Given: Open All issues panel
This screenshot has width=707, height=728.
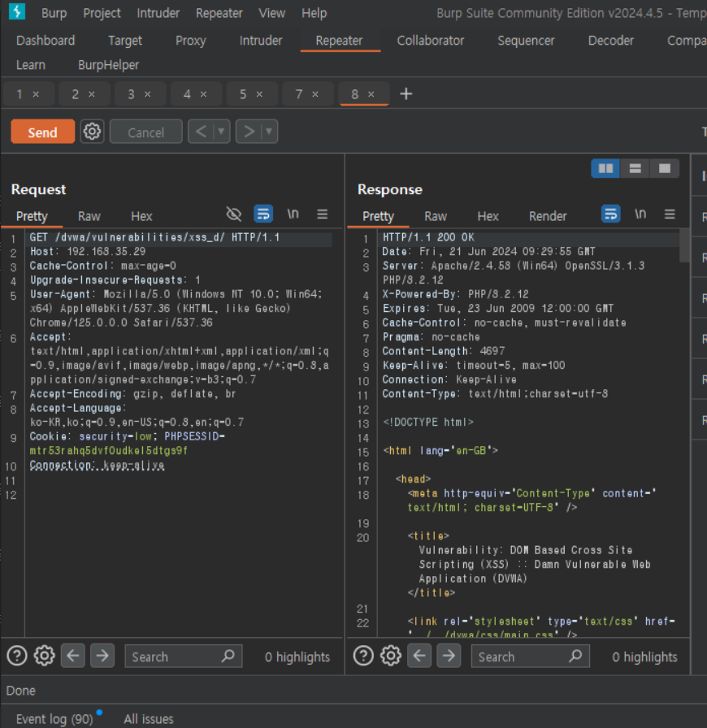Looking at the screenshot, I should point(148,719).
